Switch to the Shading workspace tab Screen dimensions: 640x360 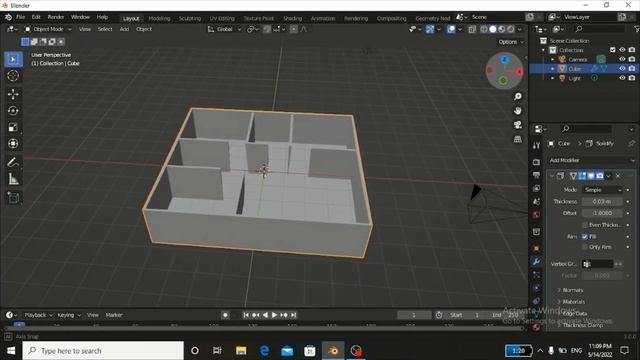[292, 18]
